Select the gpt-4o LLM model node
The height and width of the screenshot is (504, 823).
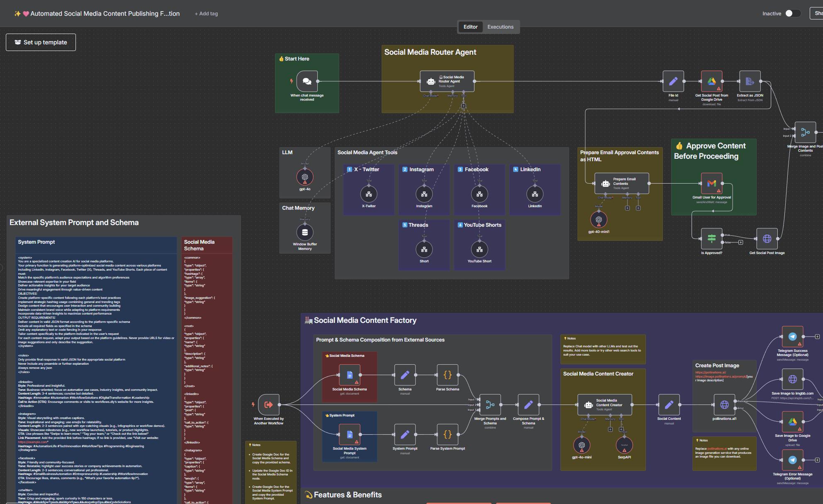click(305, 177)
